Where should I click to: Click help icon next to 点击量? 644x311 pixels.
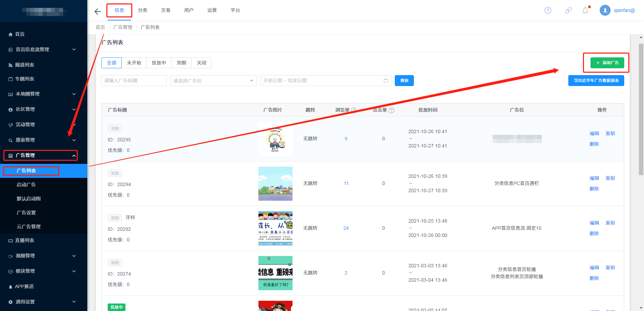point(391,110)
